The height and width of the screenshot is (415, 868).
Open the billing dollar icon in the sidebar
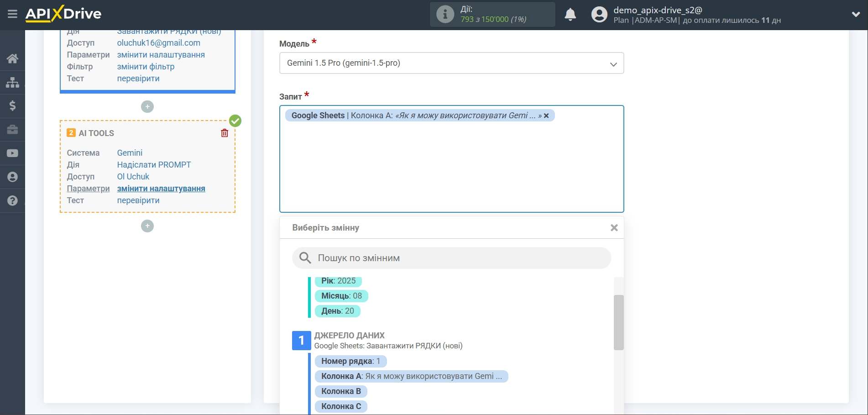12,106
